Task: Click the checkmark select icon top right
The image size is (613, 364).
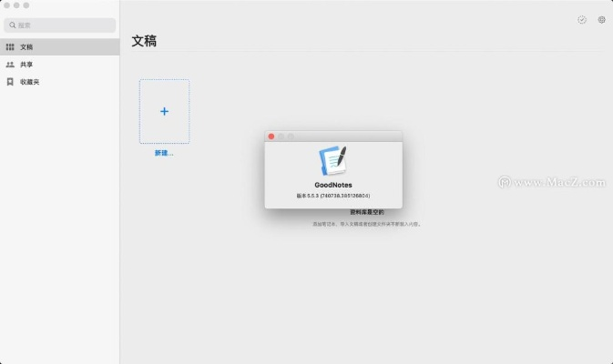Action: tap(582, 19)
